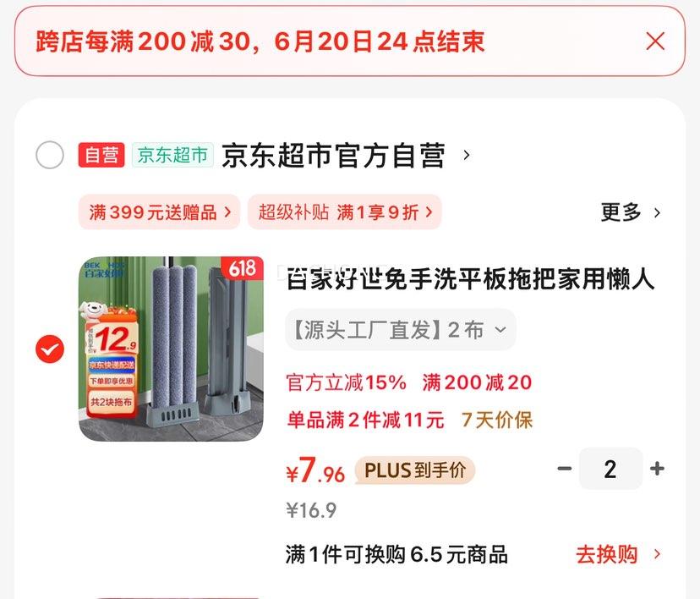Open 超级补贴 满1享9折 offer

click(x=345, y=212)
